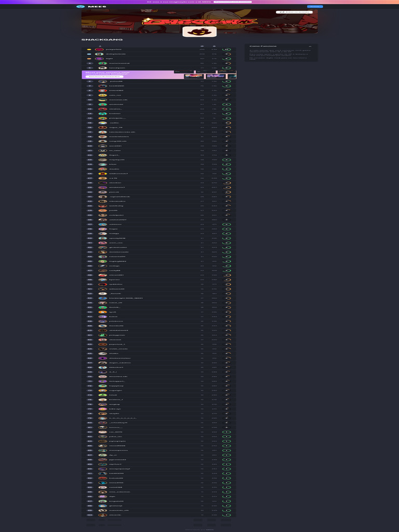
Task: Click the avatar of the second-place member
Action: (99, 54)
